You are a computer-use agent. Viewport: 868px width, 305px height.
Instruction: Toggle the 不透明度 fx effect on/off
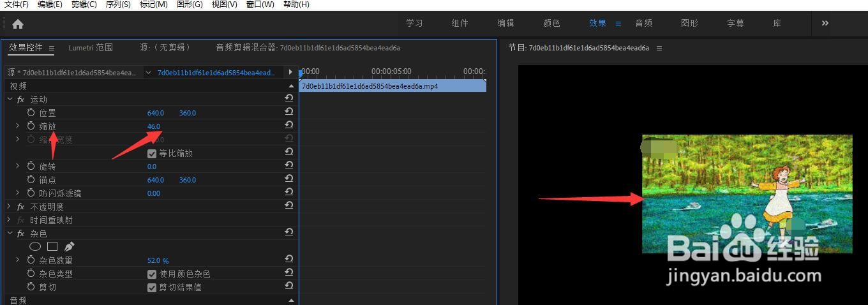tap(20, 207)
